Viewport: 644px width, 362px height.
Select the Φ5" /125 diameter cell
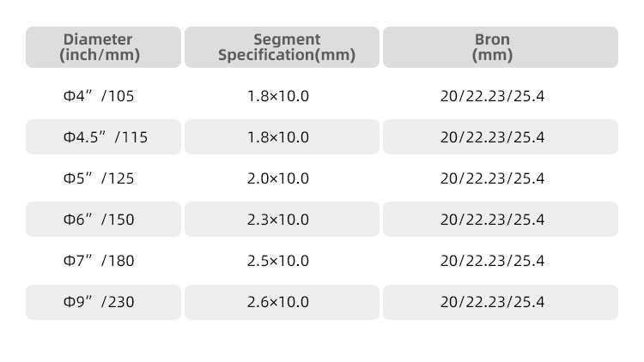[x=99, y=178]
